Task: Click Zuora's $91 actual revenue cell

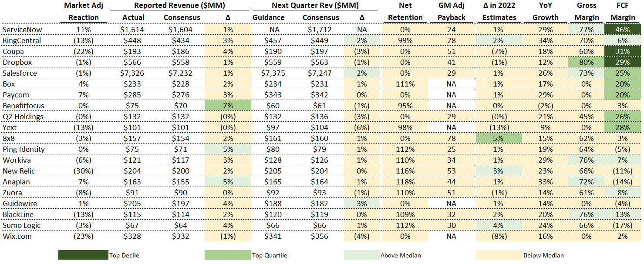Action: (x=132, y=193)
